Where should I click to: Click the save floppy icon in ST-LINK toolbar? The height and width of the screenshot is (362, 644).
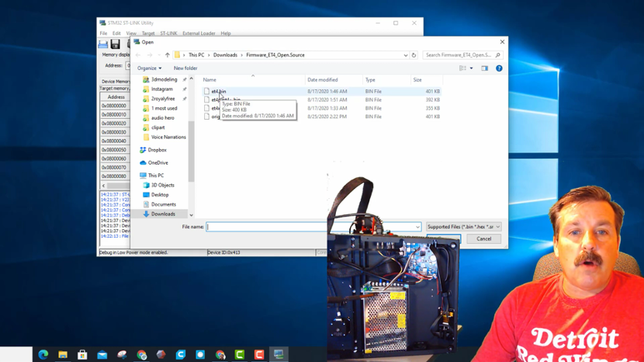point(116,44)
